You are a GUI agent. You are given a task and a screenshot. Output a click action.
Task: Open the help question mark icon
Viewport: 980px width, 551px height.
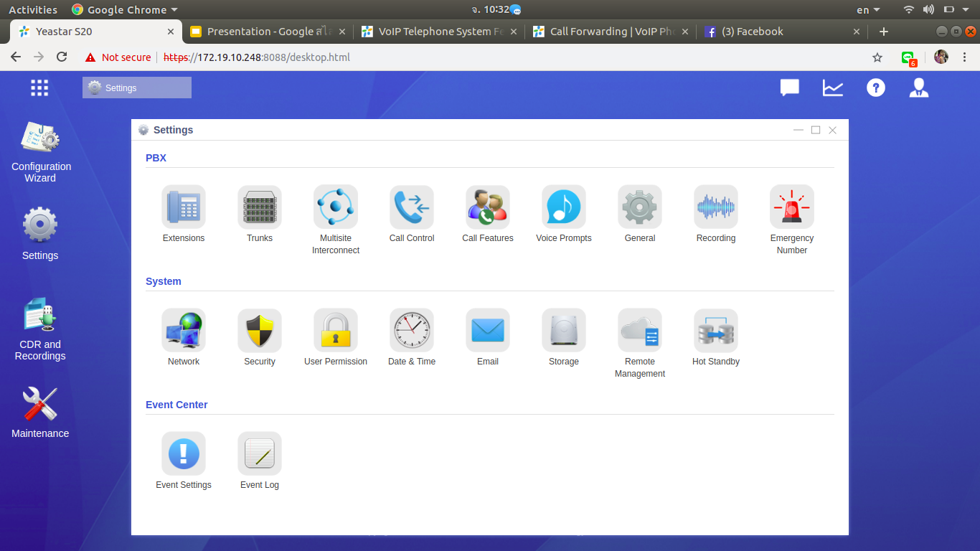pos(876,88)
